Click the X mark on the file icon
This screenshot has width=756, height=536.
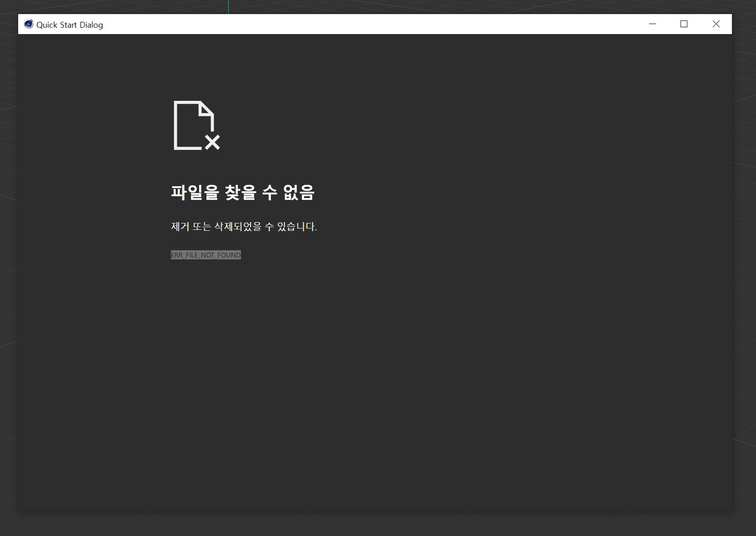tap(212, 142)
